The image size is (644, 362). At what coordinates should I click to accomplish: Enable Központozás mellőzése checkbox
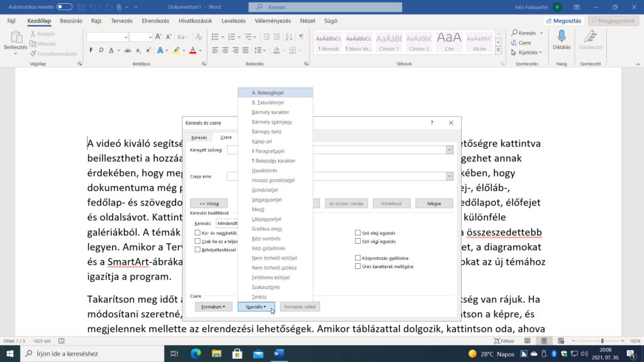(x=358, y=258)
